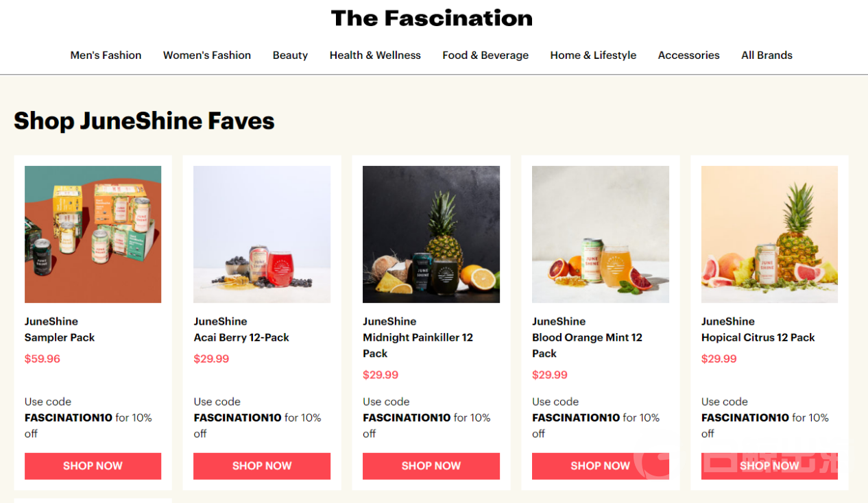This screenshot has width=868, height=503.
Task: Select Food & Beverage in navigation
Action: click(x=485, y=56)
